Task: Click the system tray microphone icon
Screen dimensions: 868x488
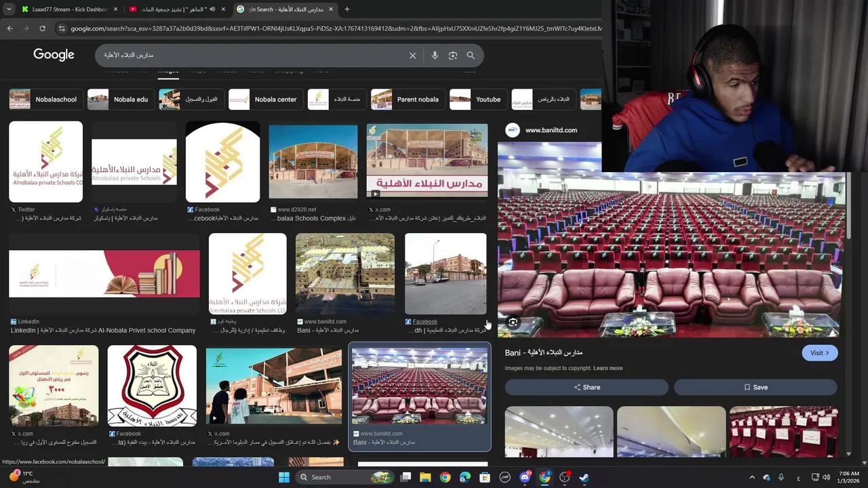Action: (781, 477)
